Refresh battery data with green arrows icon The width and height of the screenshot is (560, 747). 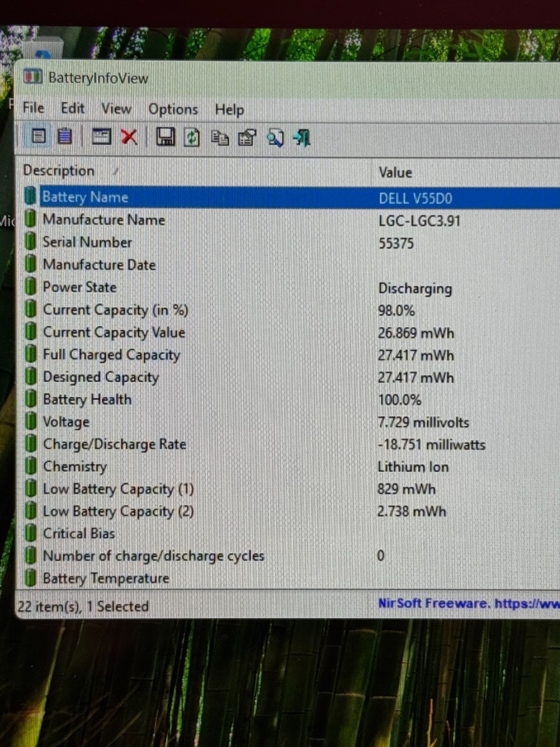[x=192, y=138]
